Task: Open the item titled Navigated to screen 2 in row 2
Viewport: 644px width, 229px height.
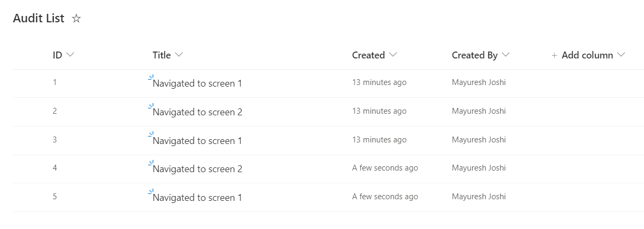Action: click(x=197, y=112)
